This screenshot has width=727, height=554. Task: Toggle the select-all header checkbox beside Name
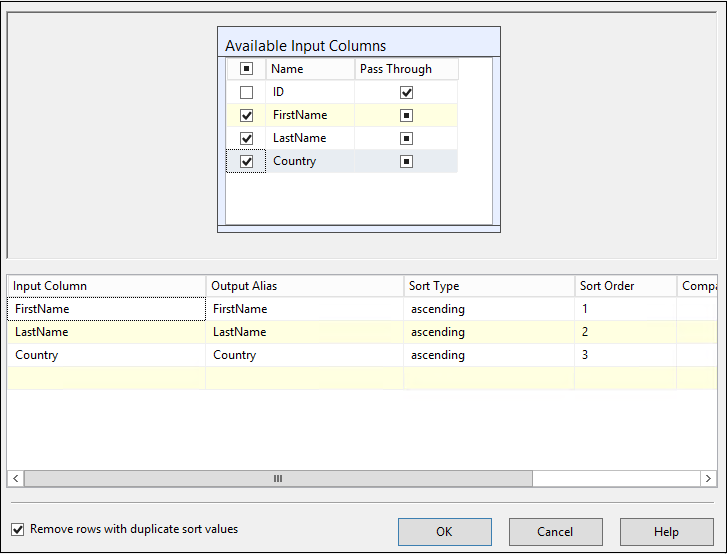pyautogui.click(x=247, y=69)
